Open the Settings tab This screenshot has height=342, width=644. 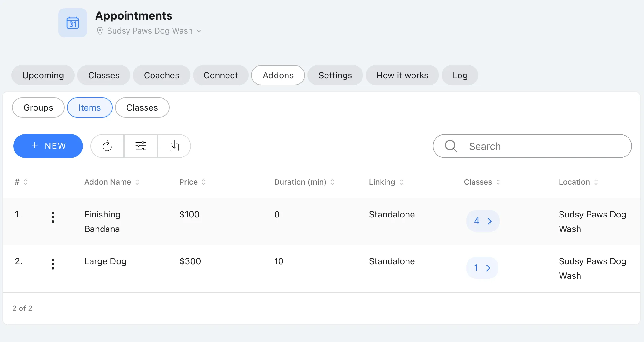pyautogui.click(x=335, y=75)
